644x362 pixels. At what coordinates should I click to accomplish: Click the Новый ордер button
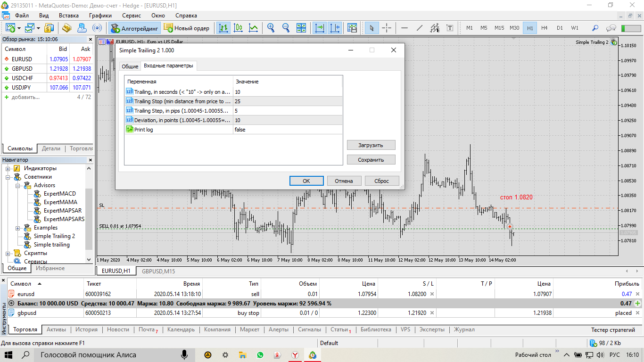(187, 28)
